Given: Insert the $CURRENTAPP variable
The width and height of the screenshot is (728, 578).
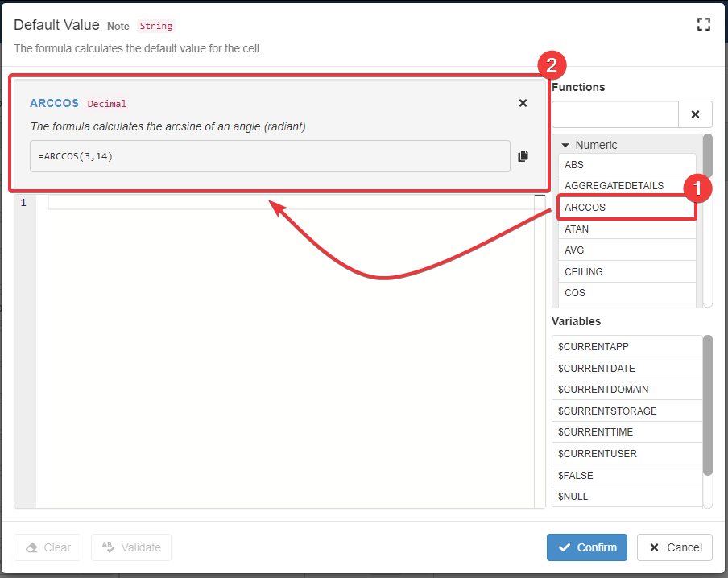Looking at the screenshot, I should 625,346.
